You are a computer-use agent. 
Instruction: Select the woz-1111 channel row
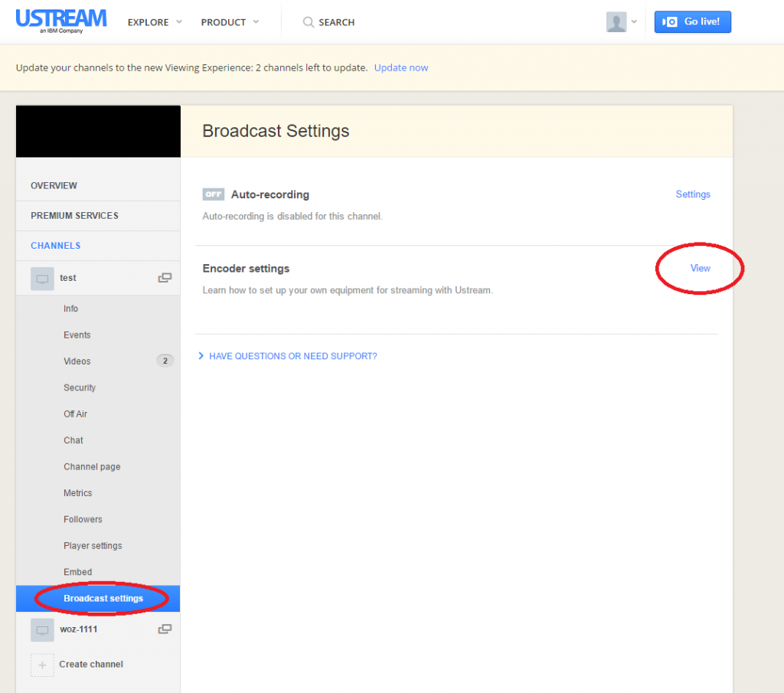tap(98, 629)
